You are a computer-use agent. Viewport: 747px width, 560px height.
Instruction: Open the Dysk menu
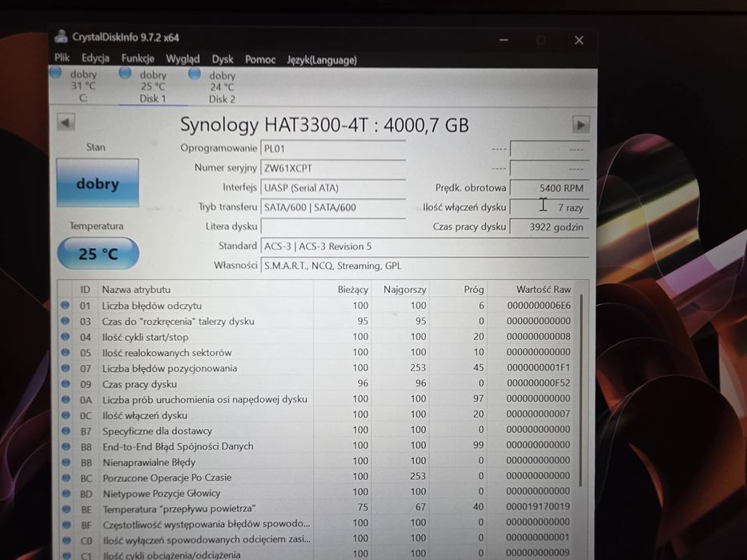tap(223, 59)
